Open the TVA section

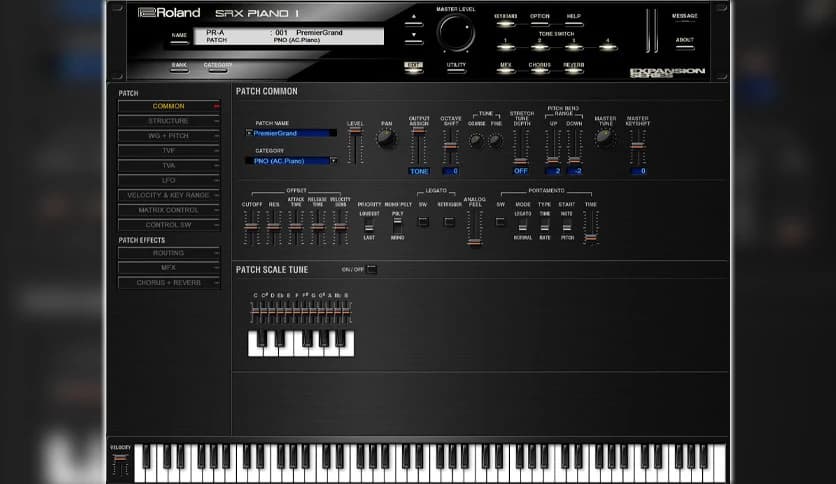(169, 166)
